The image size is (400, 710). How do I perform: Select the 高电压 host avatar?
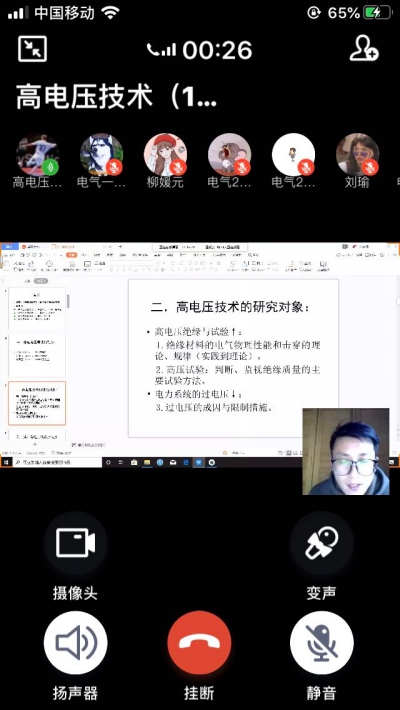pos(37,154)
